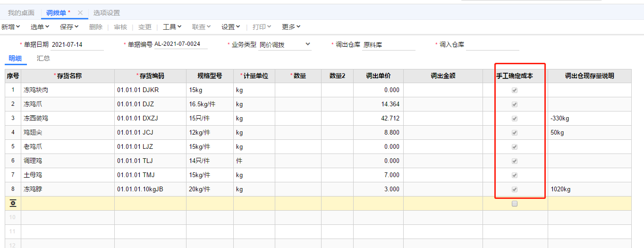This screenshot has width=644, height=248.
Task: Toggle 手工确定成本 checkbox for 冻西装鸡
Action: 515,119
